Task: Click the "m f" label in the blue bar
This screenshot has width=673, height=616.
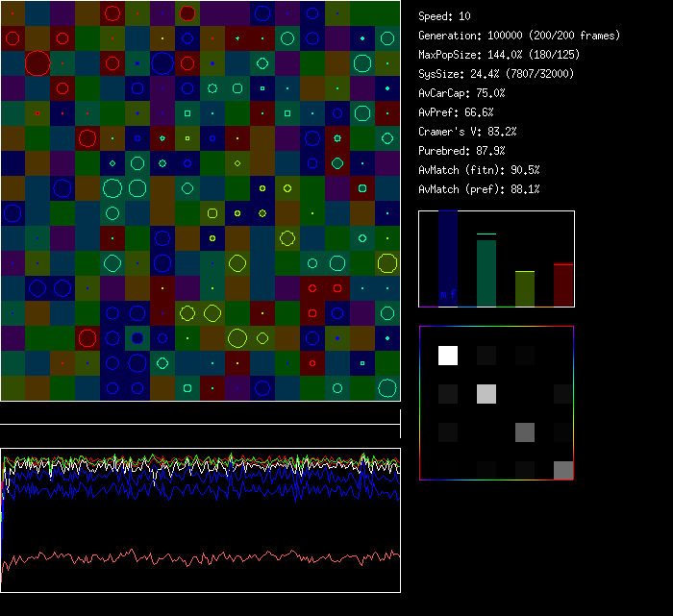Action: click(448, 294)
